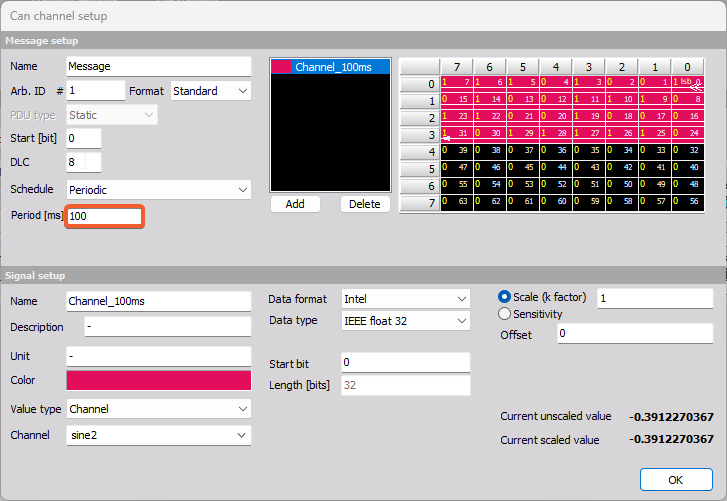Click bit cell 31 in the grid
727x501 pixels.
point(457,133)
